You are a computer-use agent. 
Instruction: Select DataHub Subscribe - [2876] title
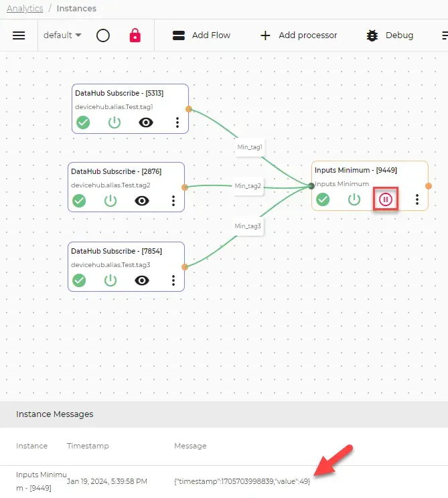(117, 171)
